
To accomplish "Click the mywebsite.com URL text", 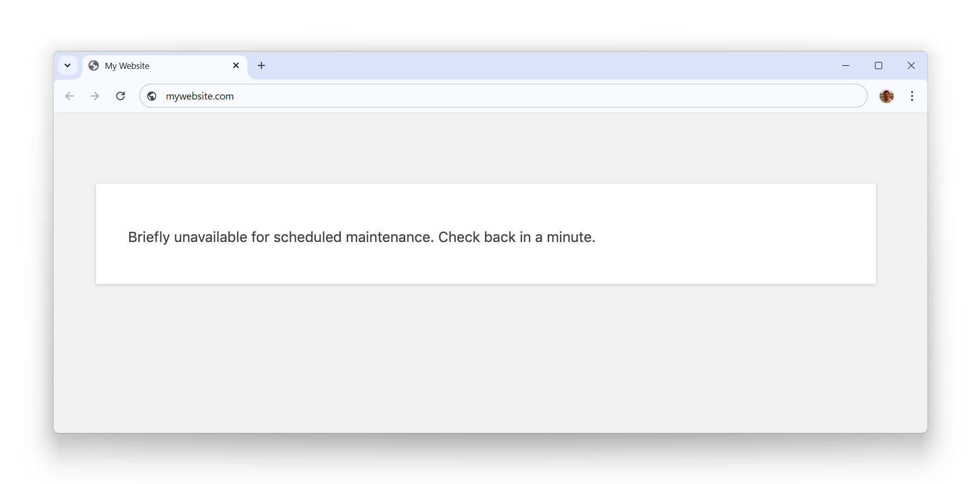I will 200,96.
